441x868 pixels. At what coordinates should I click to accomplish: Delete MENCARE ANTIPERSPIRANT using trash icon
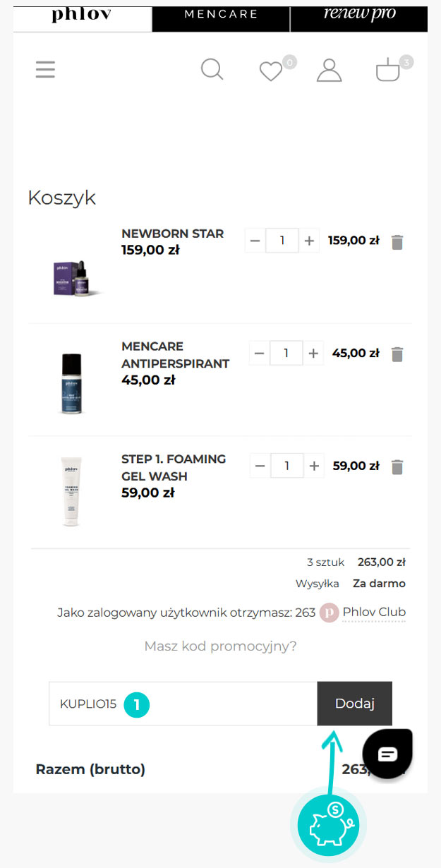coord(397,354)
